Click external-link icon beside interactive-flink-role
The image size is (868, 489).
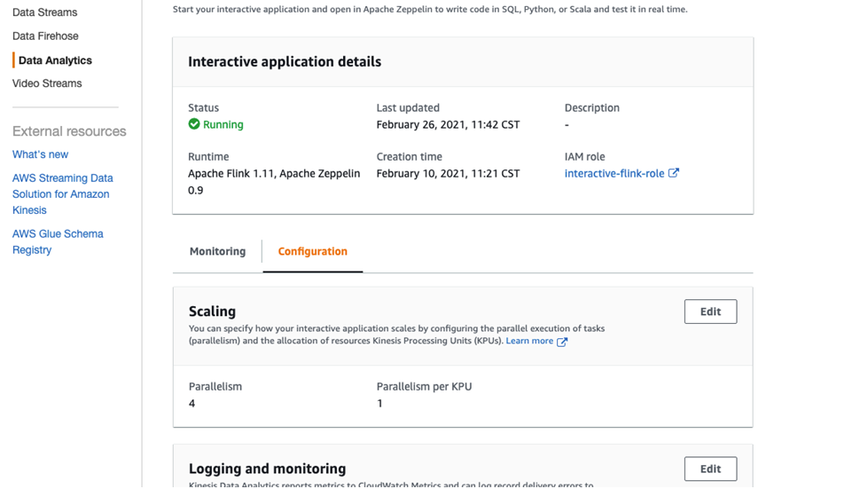pyautogui.click(x=674, y=174)
